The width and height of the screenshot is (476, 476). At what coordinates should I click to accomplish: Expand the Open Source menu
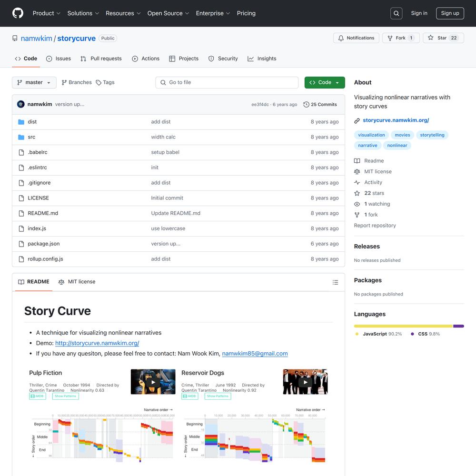(x=168, y=13)
